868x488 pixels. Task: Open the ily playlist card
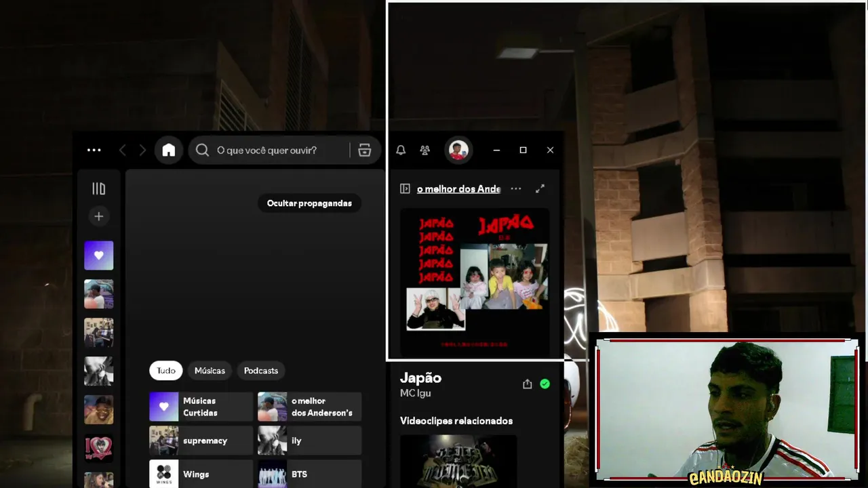click(x=309, y=441)
